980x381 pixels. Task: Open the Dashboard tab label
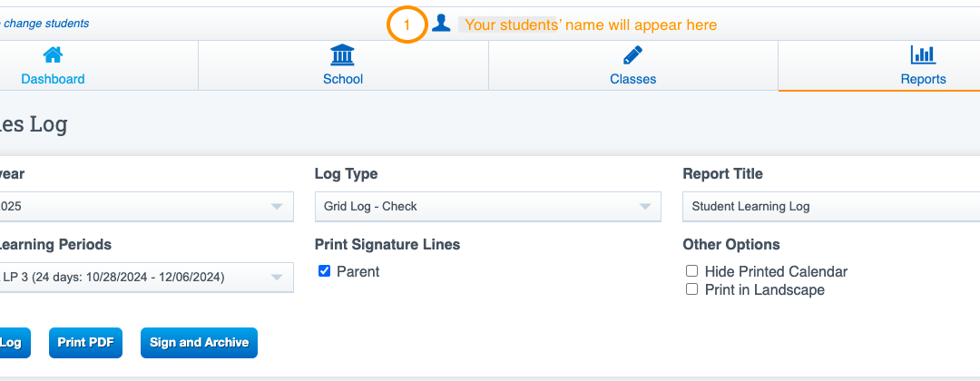53,79
